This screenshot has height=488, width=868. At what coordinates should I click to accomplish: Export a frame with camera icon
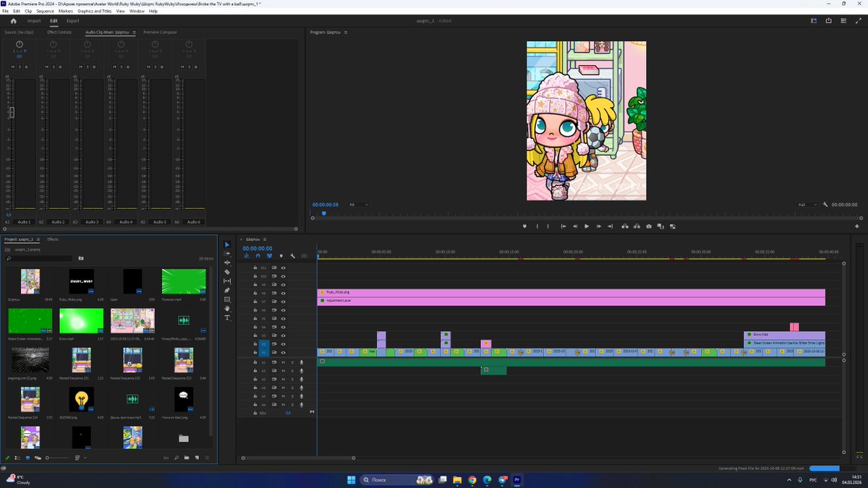pyautogui.click(x=649, y=226)
